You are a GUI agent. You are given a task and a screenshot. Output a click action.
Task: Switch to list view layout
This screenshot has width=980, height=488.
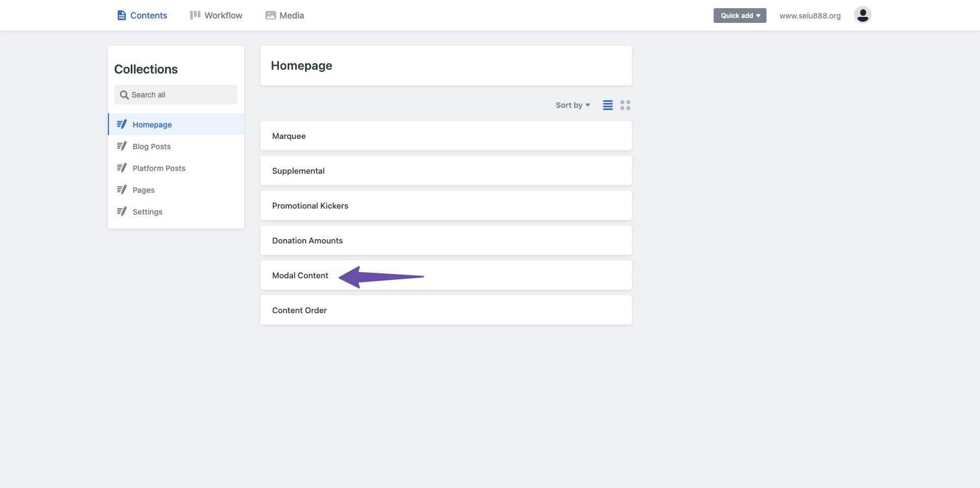point(608,105)
